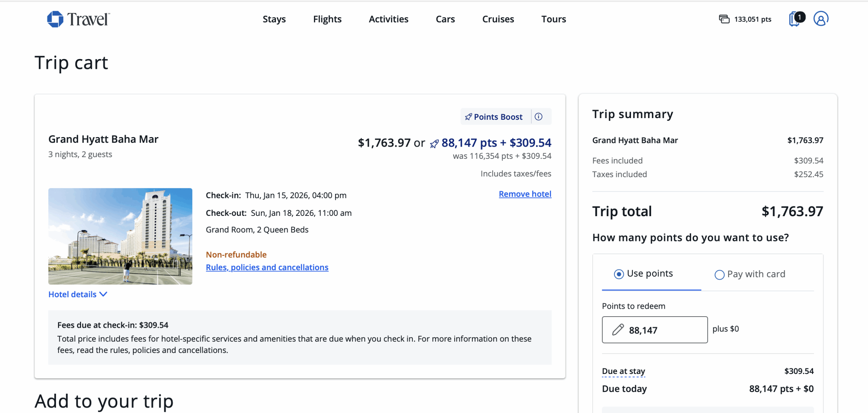The width and height of the screenshot is (868, 413).
Task: Open the Cruises menu
Action: [x=498, y=19]
